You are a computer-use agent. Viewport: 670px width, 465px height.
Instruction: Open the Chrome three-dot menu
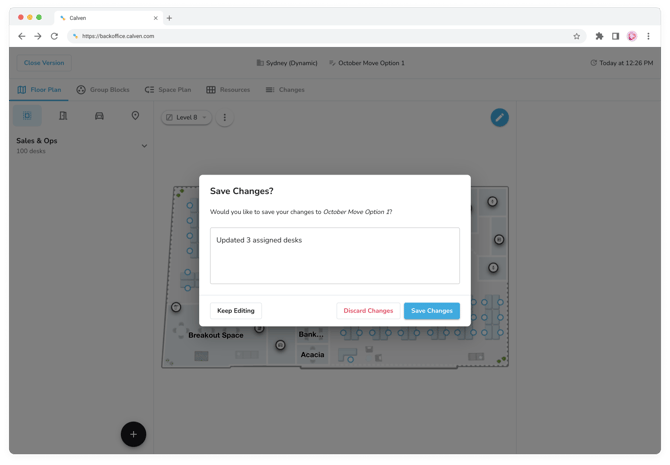click(x=648, y=36)
